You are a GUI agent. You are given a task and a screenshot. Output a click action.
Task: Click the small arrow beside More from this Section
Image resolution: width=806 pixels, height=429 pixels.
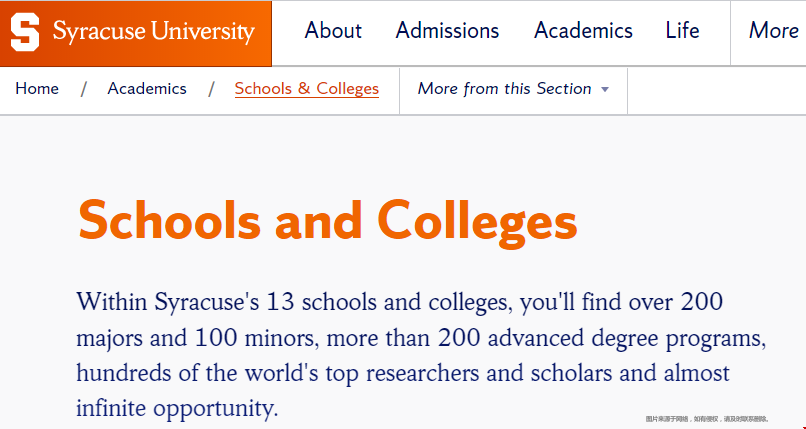click(x=605, y=89)
